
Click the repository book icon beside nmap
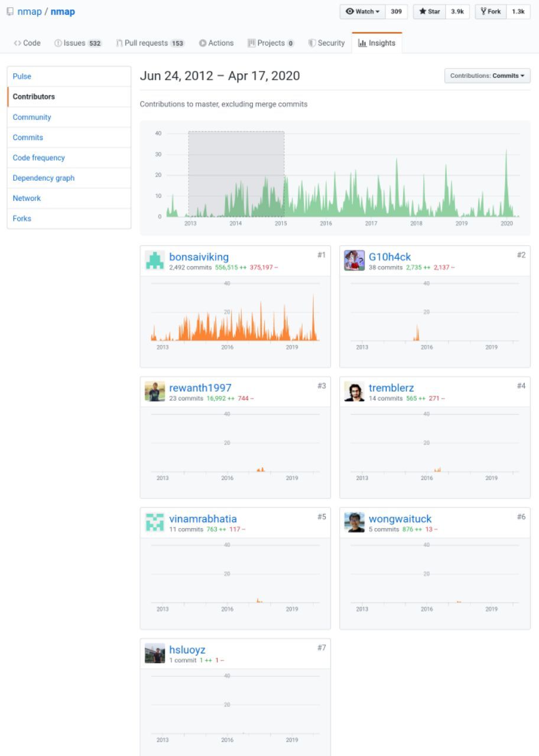(10, 12)
